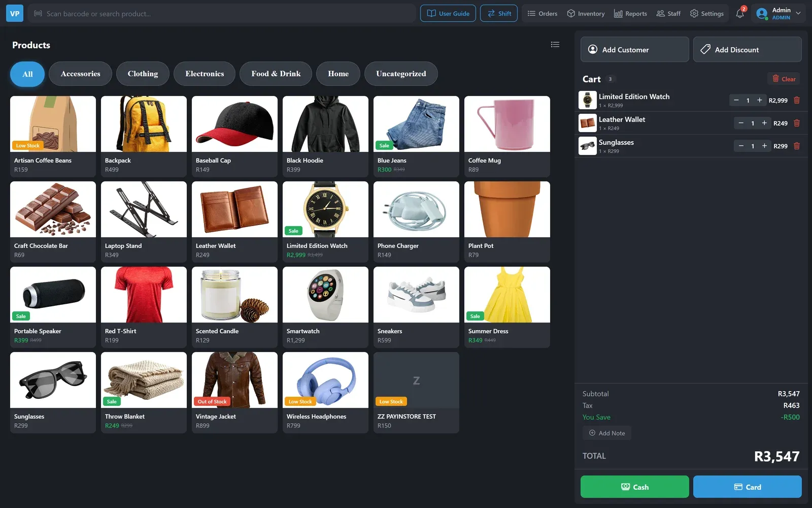Remove Limited Edition Watch from cart
This screenshot has height=508, width=812.
[x=797, y=100]
